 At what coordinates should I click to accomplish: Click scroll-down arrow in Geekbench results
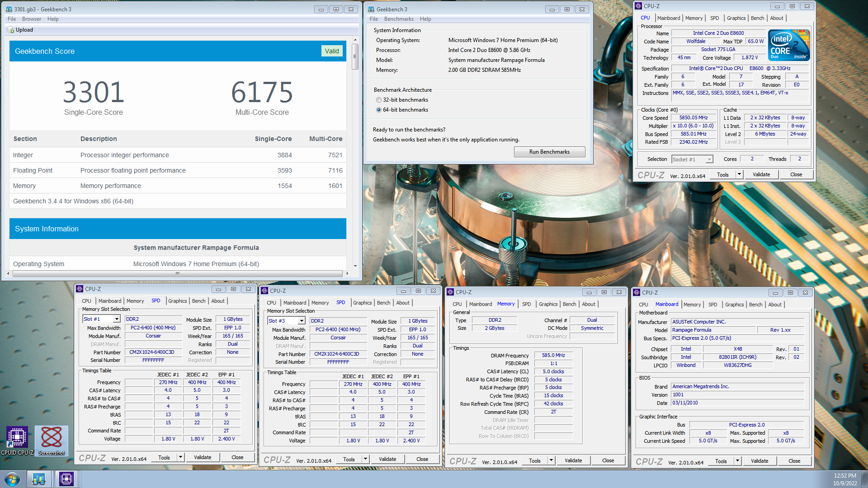355,266
